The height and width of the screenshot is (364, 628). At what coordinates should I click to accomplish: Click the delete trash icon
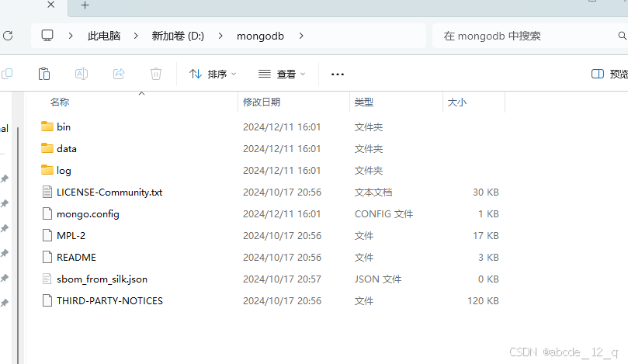(156, 74)
